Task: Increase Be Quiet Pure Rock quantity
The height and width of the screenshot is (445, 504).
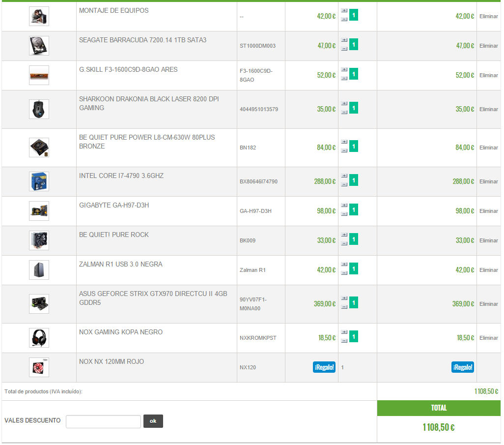Action: pyautogui.click(x=344, y=235)
